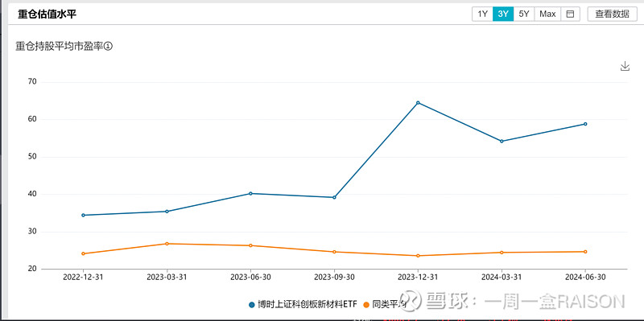The height and width of the screenshot is (321, 644).
Task: Click orange data point at 2022-12-31
Action: (84, 253)
